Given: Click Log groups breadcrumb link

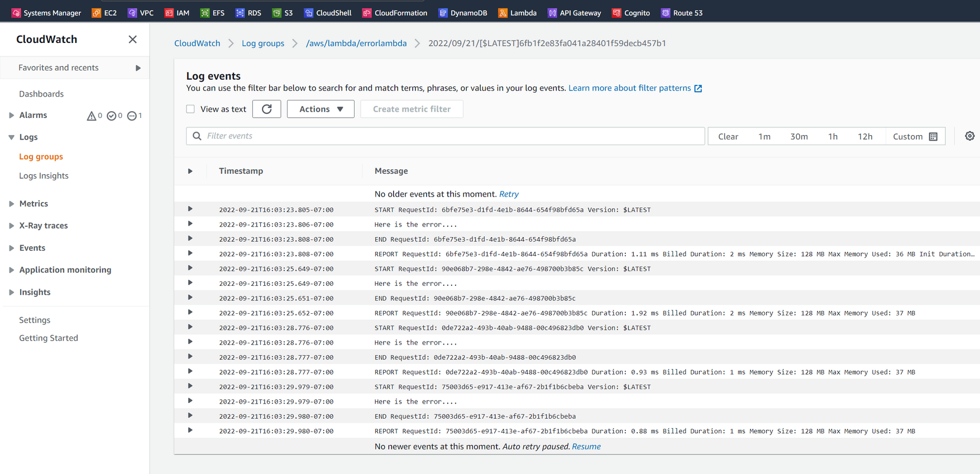Looking at the screenshot, I should [x=263, y=43].
